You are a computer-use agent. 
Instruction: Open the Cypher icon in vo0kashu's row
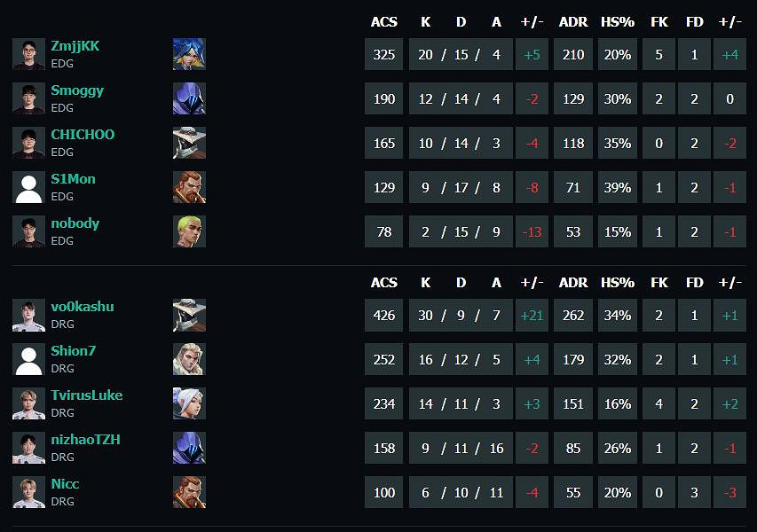coord(189,314)
